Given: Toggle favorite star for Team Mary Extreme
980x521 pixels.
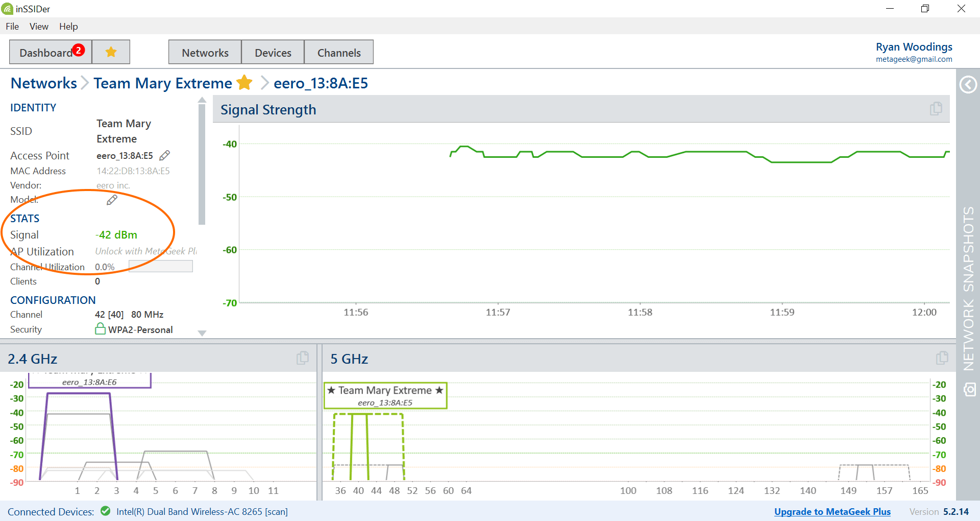Looking at the screenshot, I should click(244, 82).
